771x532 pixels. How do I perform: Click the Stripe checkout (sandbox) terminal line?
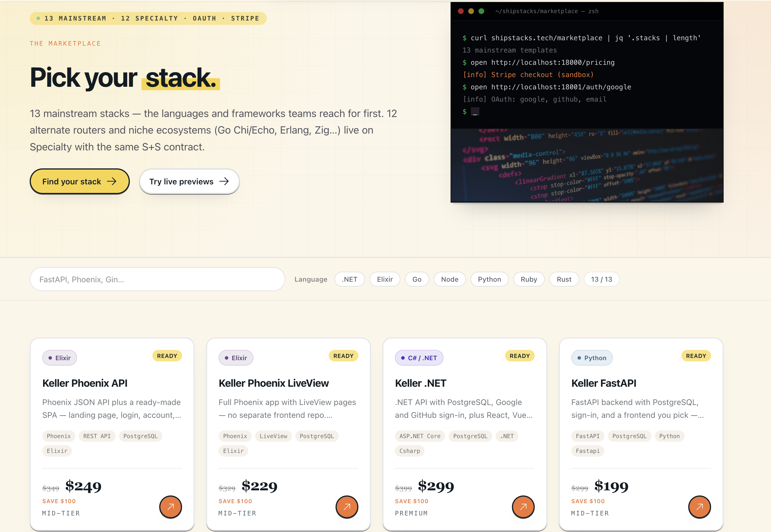point(528,75)
